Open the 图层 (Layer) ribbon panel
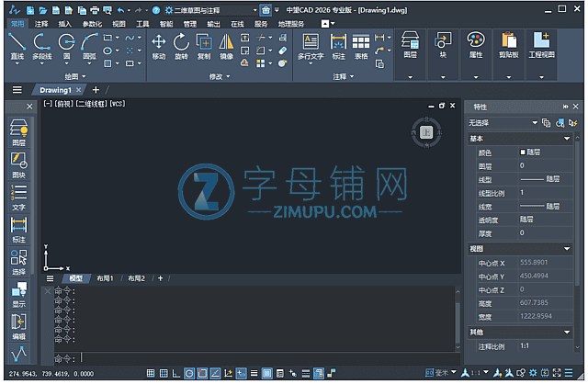 [x=411, y=44]
